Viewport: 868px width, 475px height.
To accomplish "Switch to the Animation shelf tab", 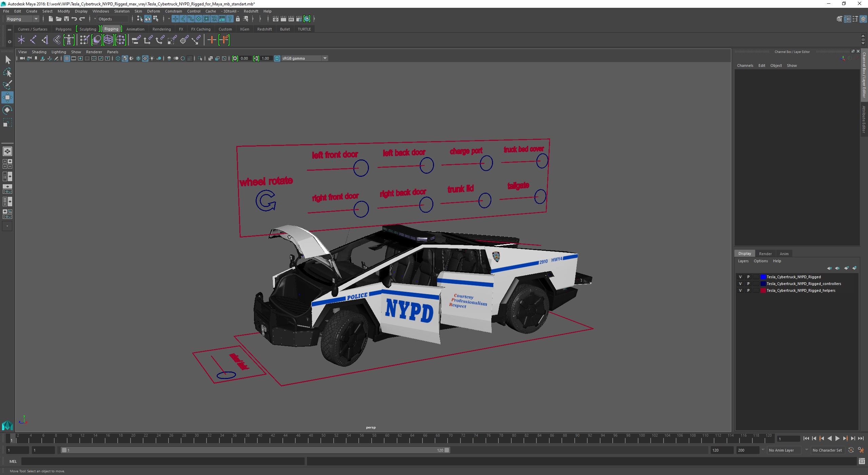I will pos(135,29).
